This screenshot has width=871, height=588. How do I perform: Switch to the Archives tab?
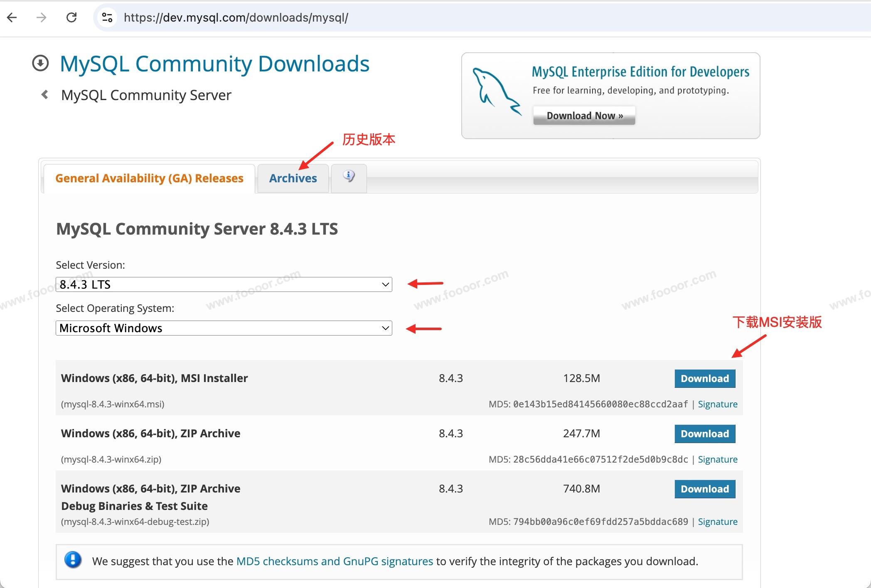[293, 178]
